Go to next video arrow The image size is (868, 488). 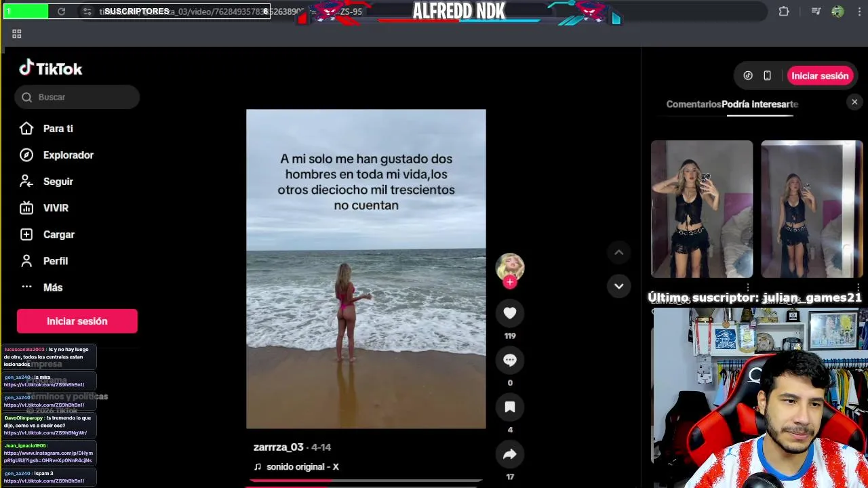tap(618, 286)
